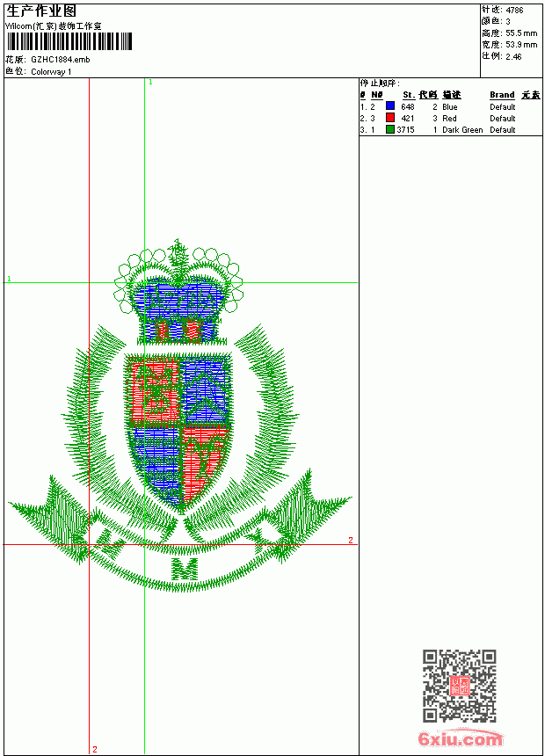This screenshot has width=545, height=756.
Task: Click the dark green thread color swatch
Action: (x=390, y=129)
